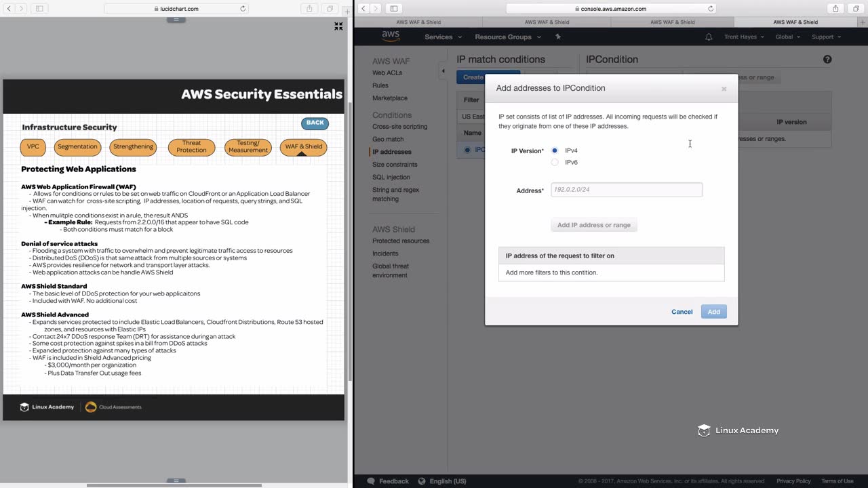This screenshot has height=488, width=868.
Task: Go back in the Lucidchart Safari window
Action: coord(7,9)
